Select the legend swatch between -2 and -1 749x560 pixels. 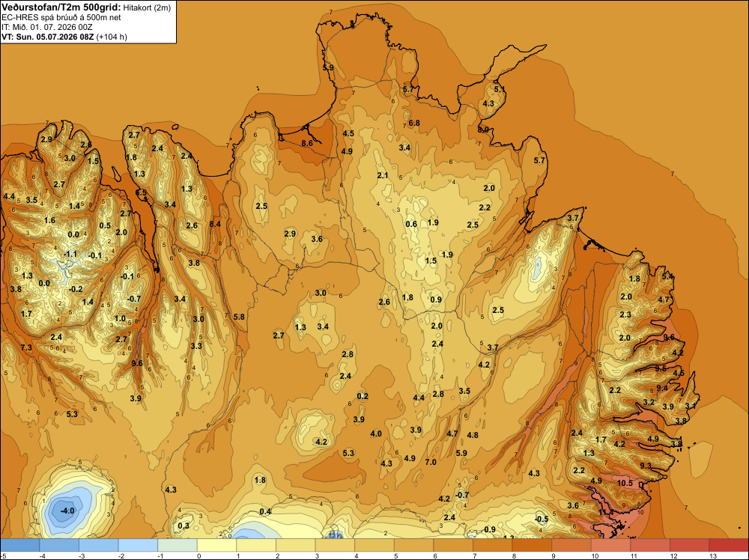coord(138,545)
